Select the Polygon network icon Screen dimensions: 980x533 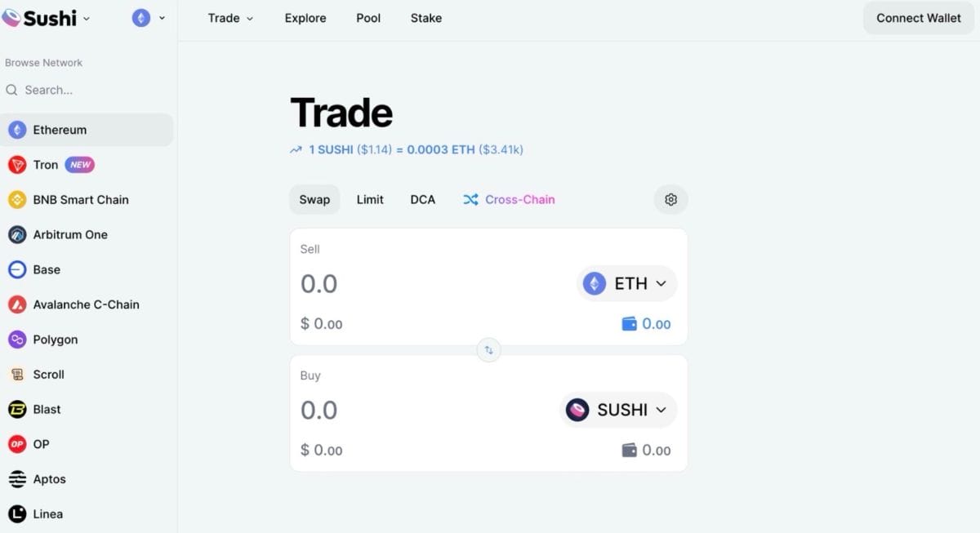pyautogui.click(x=16, y=339)
